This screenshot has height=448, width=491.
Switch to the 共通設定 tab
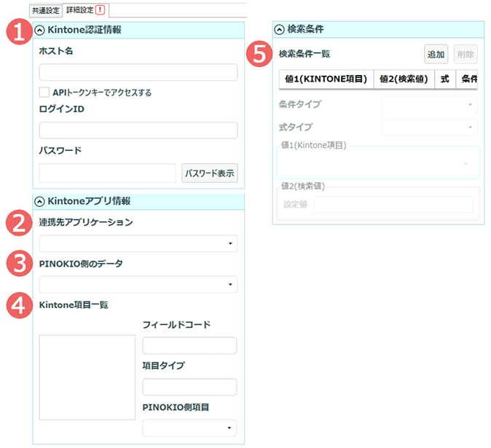pos(46,11)
